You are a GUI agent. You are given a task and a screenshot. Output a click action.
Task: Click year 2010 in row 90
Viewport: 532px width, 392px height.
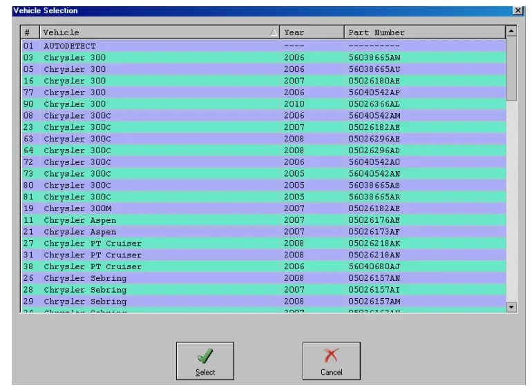click(x=294, y=104)
